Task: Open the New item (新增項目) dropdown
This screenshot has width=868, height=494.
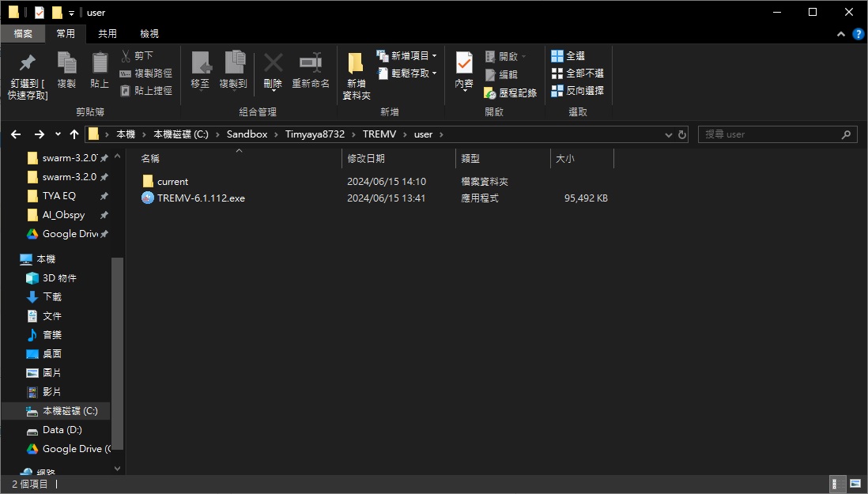Action: [x=407, y=56]
